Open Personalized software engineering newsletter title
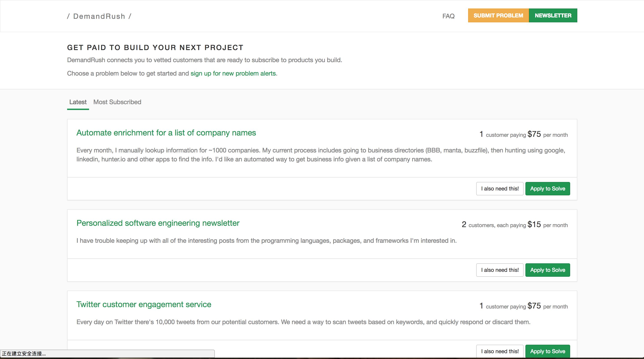 158,223
